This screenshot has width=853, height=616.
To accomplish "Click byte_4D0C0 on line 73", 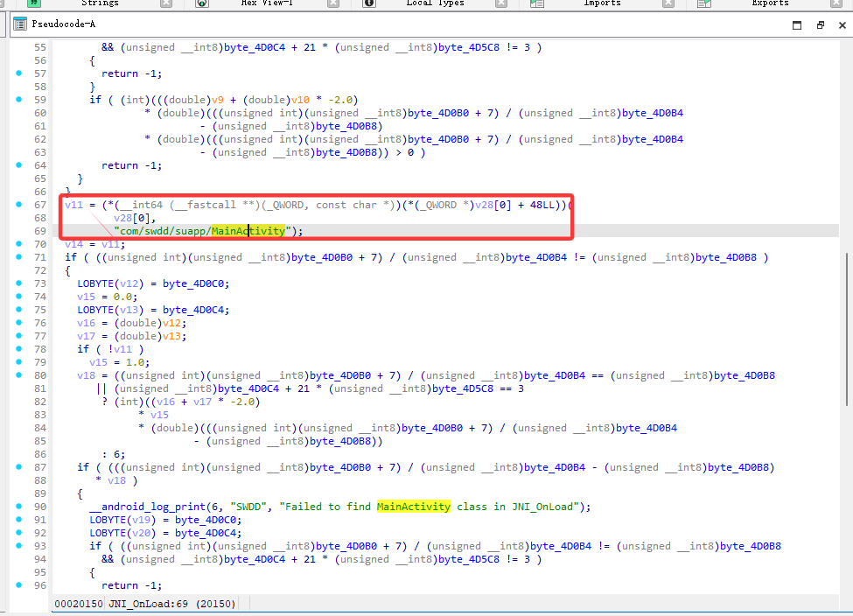I will (x=193, y=283).
